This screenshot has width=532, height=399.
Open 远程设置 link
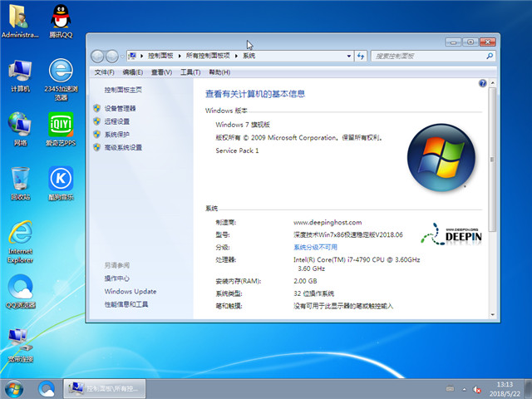116,121
